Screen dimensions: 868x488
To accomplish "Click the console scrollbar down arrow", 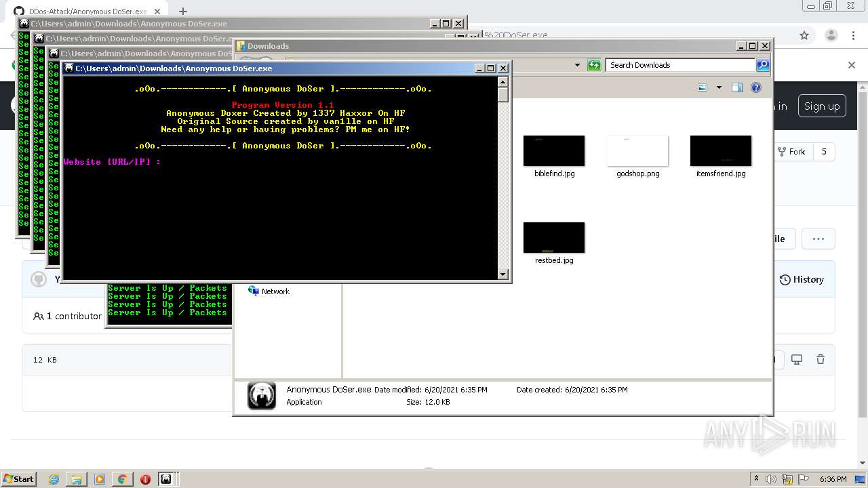I will click(x=502, y=274).
